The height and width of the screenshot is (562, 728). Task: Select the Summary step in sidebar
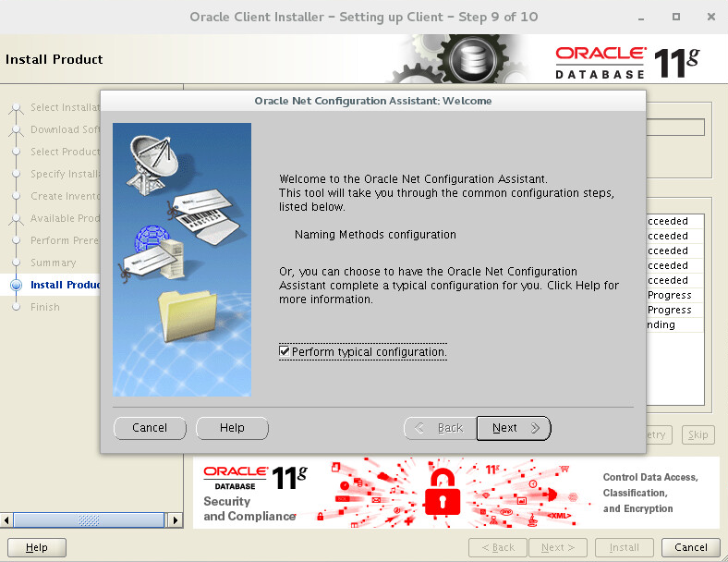(53, 263)
